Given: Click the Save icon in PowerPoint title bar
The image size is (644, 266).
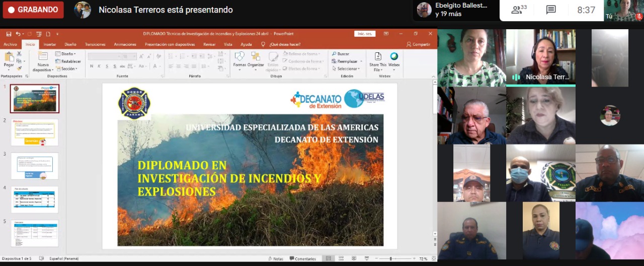Looking at the screenshot, I should click(9, 34).
